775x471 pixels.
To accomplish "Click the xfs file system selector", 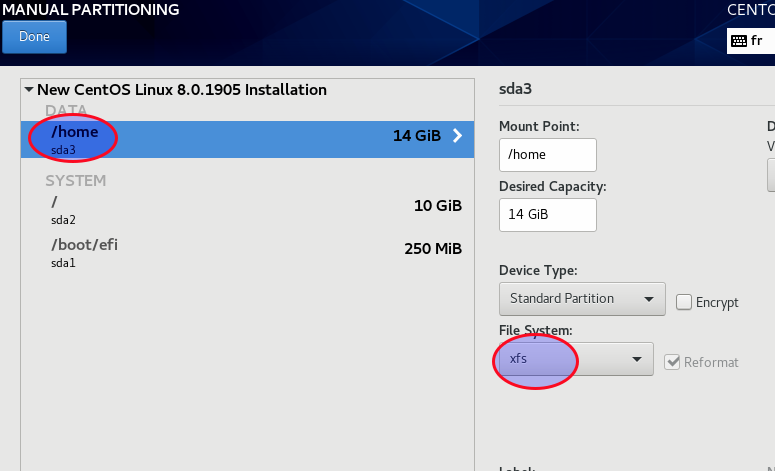I will (x=576, y=359).
